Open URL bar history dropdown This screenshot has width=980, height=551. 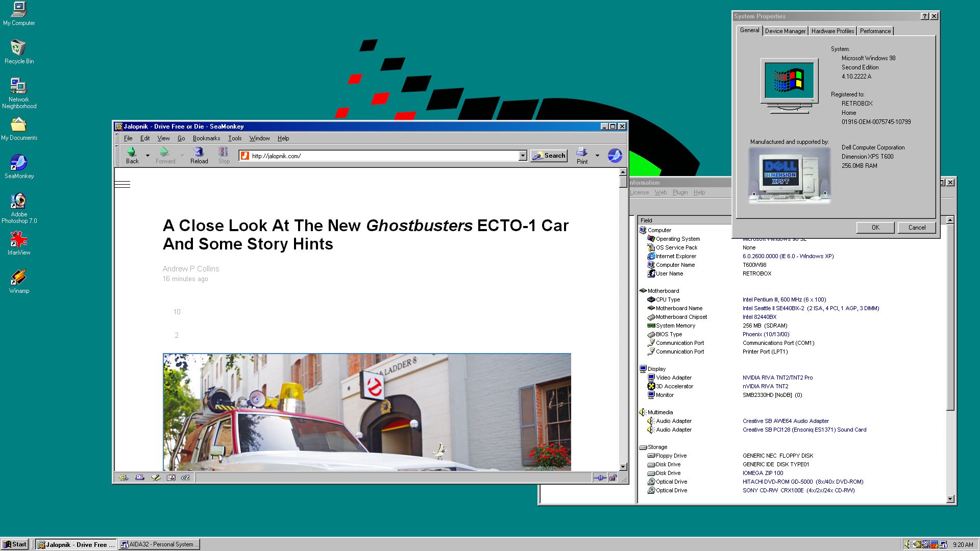[523, 156]
